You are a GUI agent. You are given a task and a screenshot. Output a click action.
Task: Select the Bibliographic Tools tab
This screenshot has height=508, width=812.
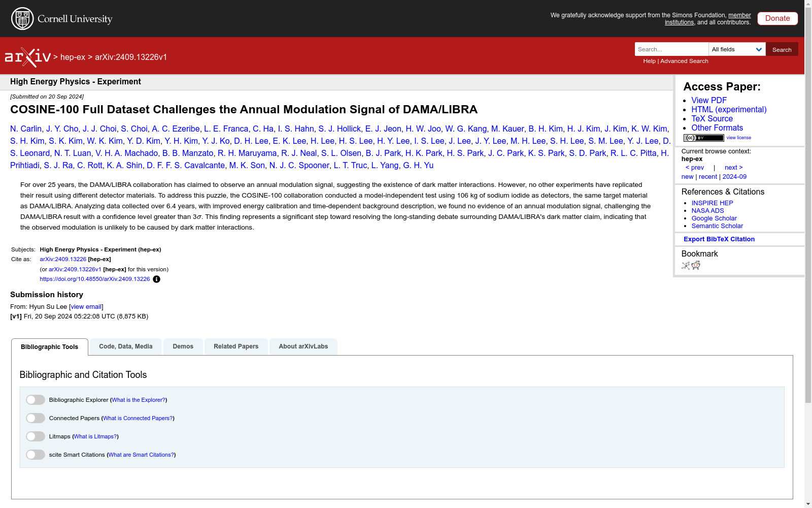tap(50, 347)
